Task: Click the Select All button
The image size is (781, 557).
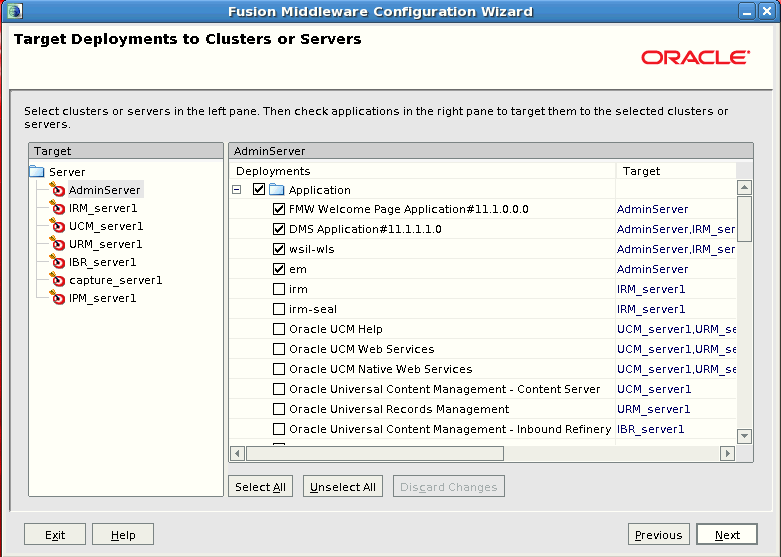Action: (x=260, y=487)
